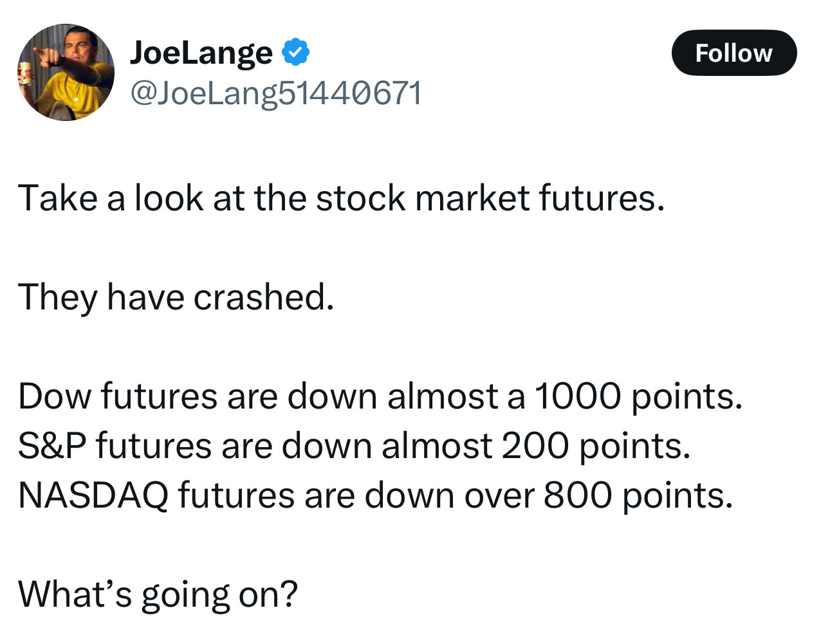
Task: Click the blue verified checkmark badge
Action: [296, 52]
